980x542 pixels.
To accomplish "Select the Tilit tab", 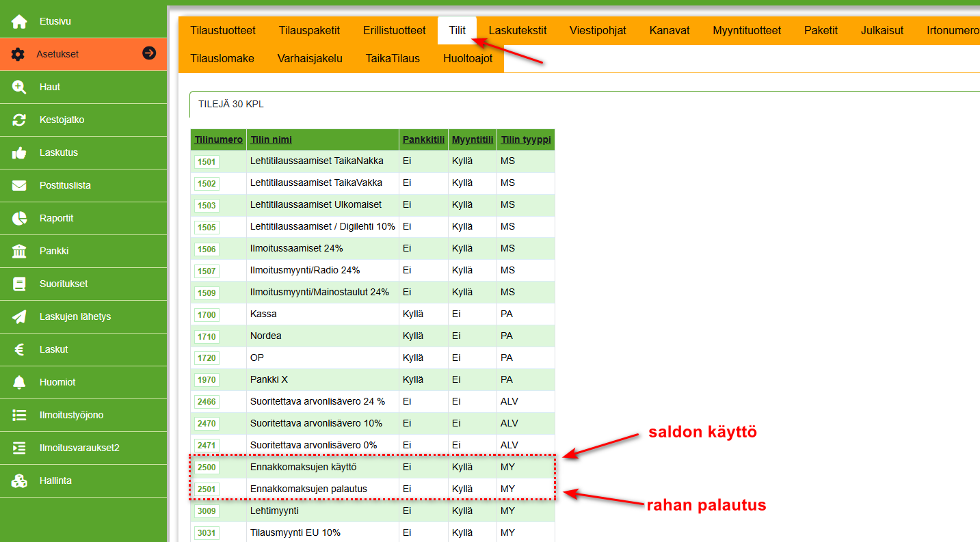I will [x=458, y=31].
